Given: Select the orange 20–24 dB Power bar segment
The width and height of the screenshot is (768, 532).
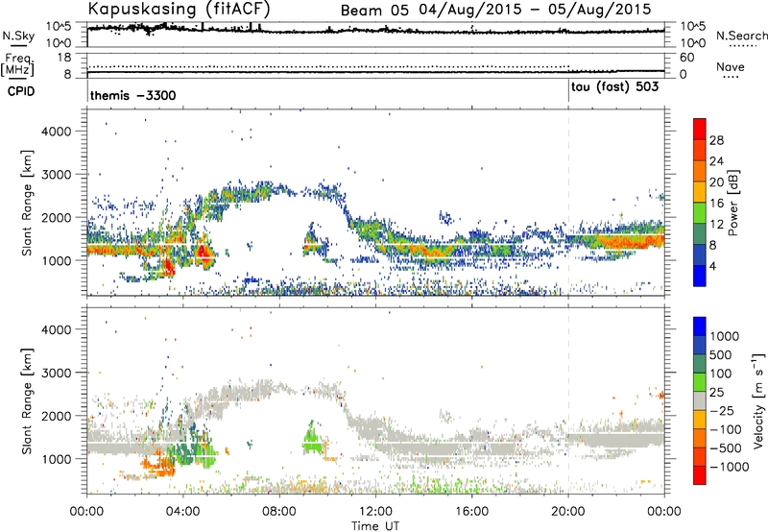Looking at the screenshot, I should point(700,172).
